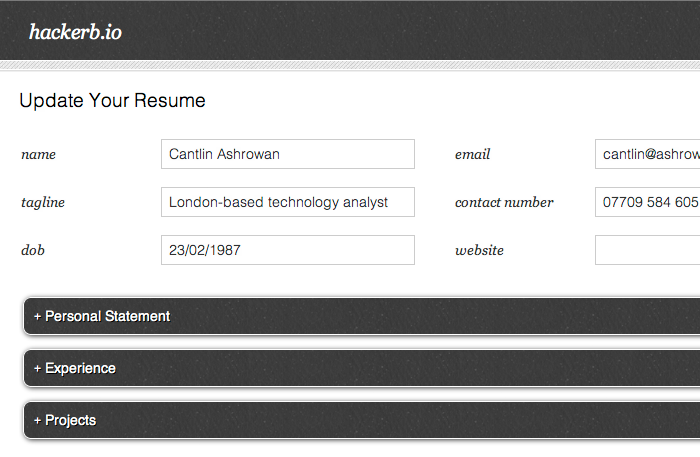Click the dob field label
Screen dimensions: 700x457
coord(33,250)
